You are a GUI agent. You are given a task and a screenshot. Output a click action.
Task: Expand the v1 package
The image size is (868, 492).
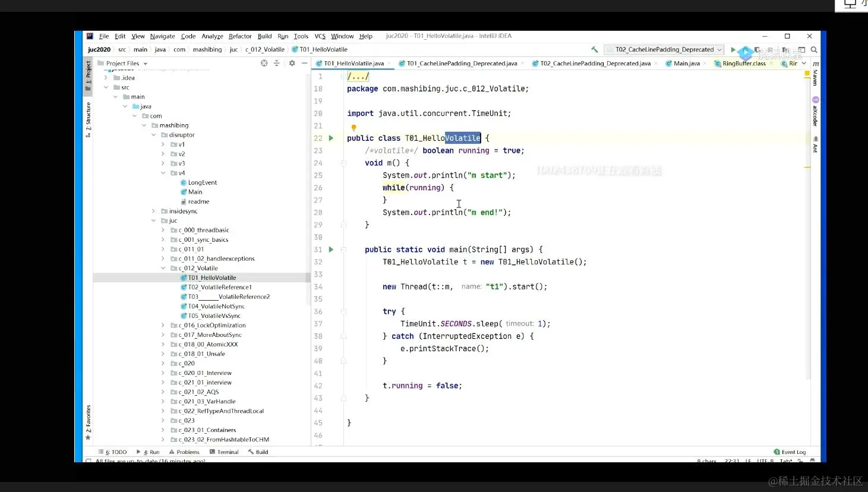pos(163,144)
